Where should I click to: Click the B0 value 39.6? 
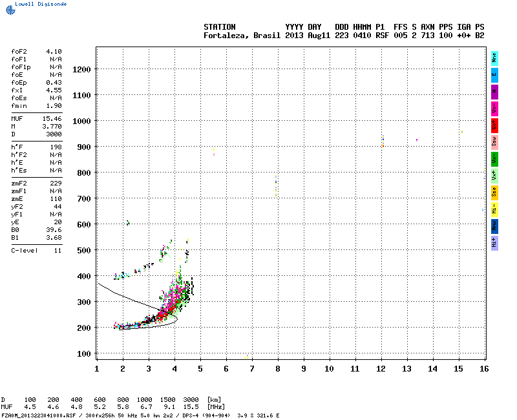click(x=54, y=230)
